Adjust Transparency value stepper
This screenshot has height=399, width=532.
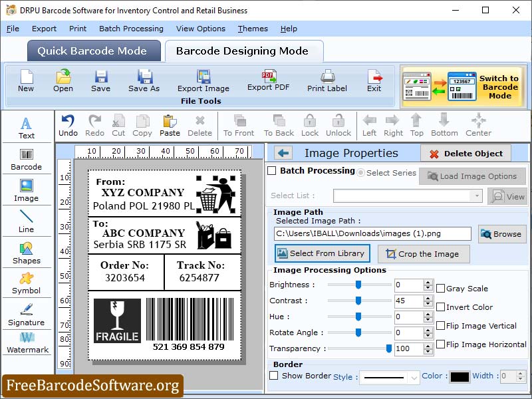(428, 348)
